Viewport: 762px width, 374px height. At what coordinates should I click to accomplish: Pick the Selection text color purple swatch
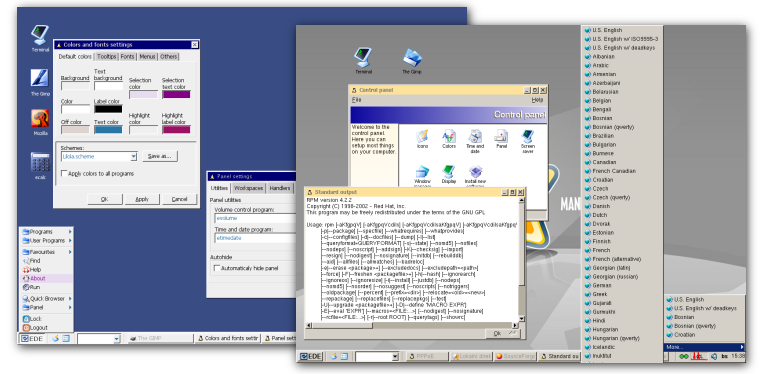pyautogui.click(x=176, y=95)
